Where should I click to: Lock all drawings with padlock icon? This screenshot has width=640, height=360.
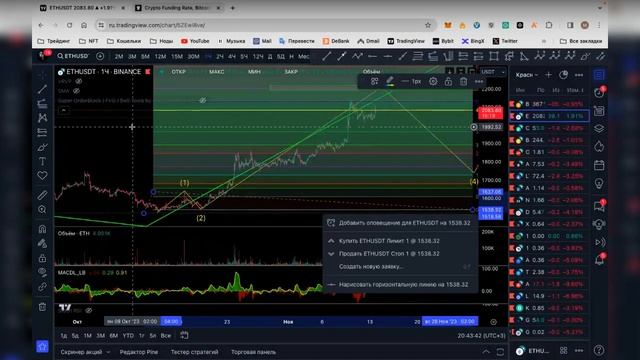[42, 258]
